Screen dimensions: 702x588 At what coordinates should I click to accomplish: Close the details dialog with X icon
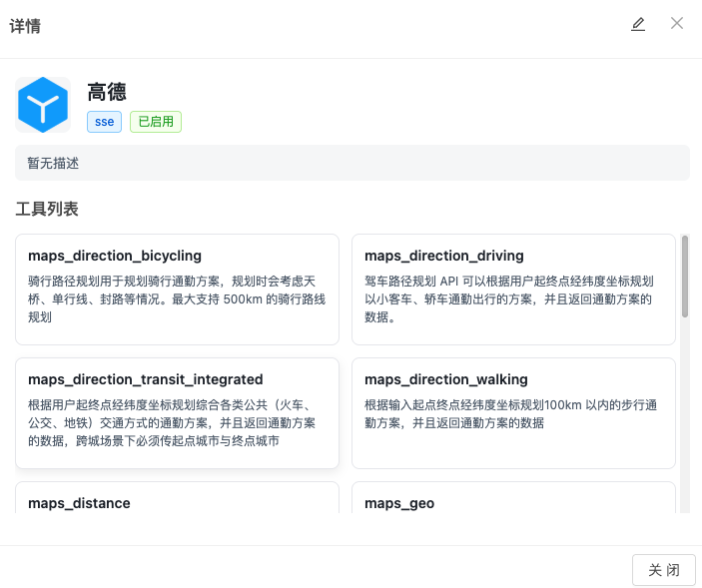677,23
